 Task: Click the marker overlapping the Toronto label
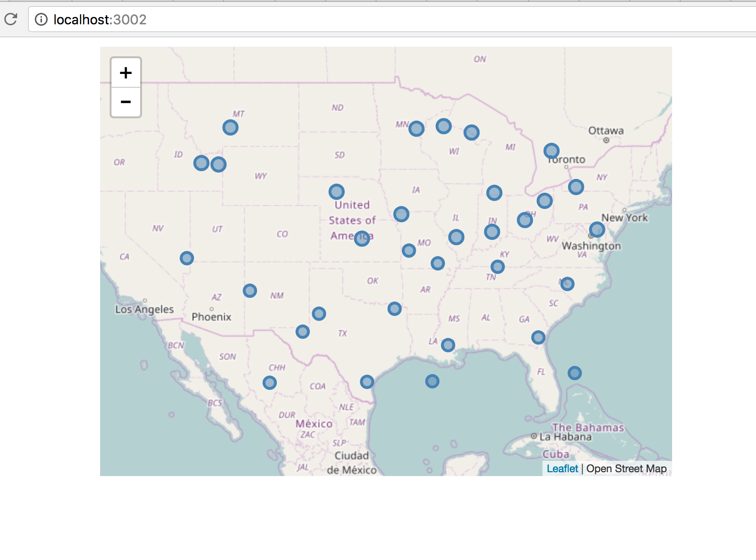(x=552, y=151)
